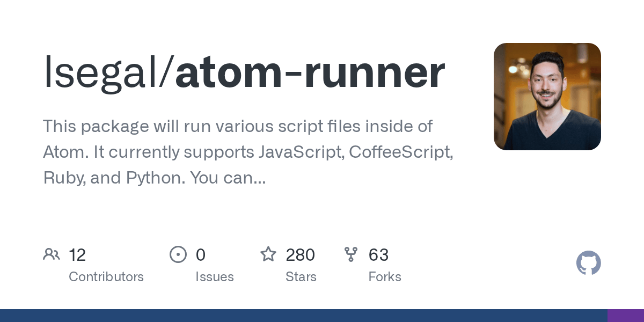644x322 pixels.
Task: Select the Forks label
Action: pos(385,277)
